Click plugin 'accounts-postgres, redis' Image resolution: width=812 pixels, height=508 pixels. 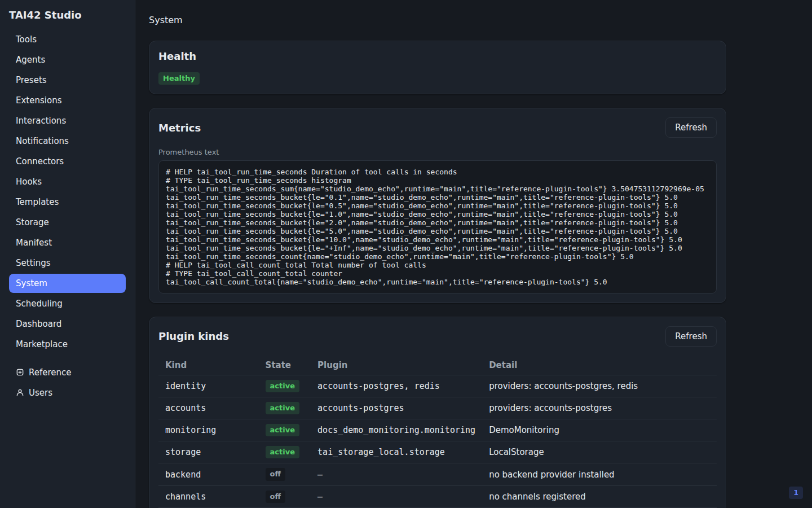378,386
